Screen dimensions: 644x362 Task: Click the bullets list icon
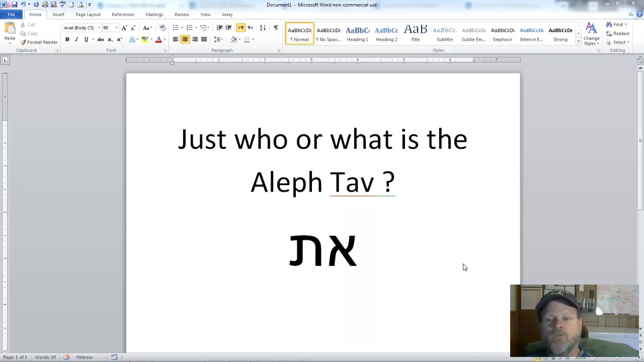click(x=176, y=28)
